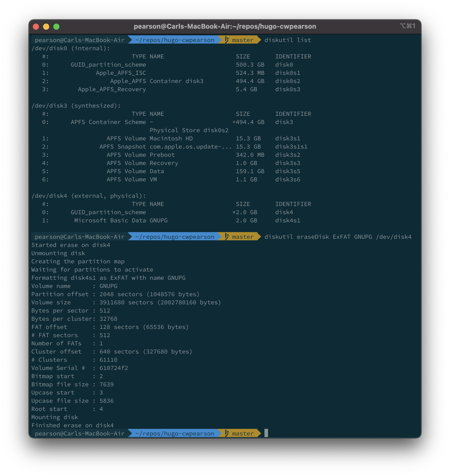This screenshot has width=450, height=476.
Task: Click the git branch icon in the bottom prompt
Action: tap(227, 433)
